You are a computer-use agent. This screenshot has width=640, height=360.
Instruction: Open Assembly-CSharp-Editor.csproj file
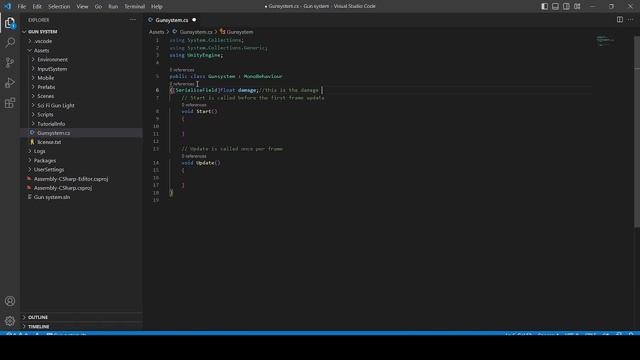(x=71, y=179)
